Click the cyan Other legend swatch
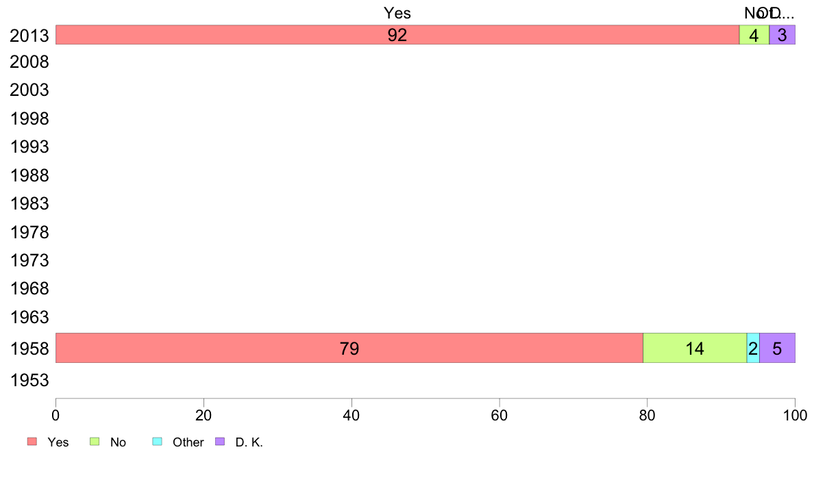The width and height of the screenshot is (814, 504). (x=158, y=441)
